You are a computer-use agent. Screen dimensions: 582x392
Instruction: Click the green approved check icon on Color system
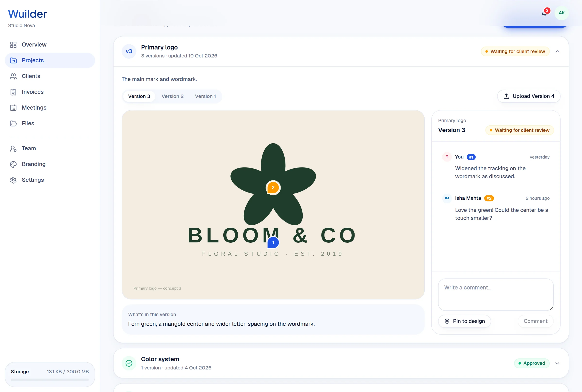129,363
